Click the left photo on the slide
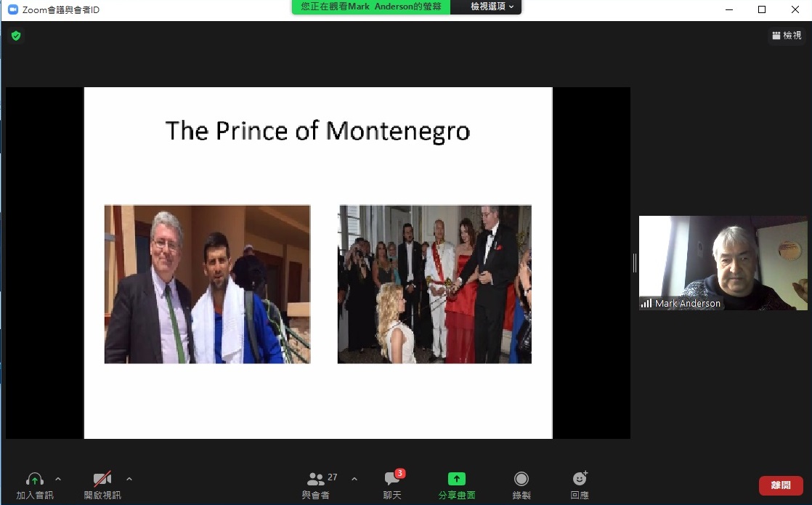The image size is (812, 505). 207,284
